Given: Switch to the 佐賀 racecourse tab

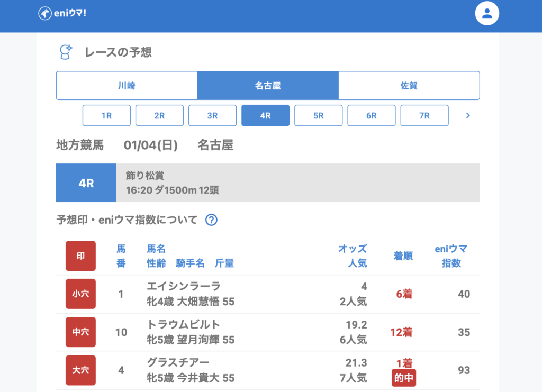Looking at the screenshot, I should tap(409, 86).
